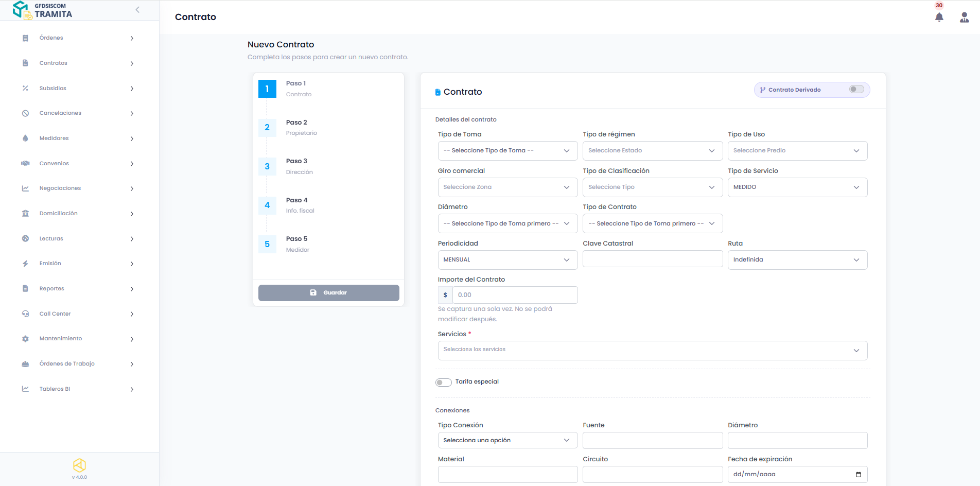The width and height of the screenshot is (980, 486).
Task: Open the user profile icon
Action: pos(964,18)
